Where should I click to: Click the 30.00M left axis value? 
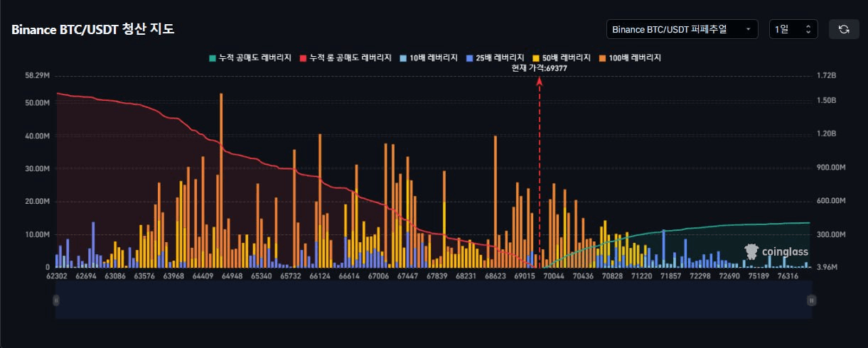coord(37,169)
